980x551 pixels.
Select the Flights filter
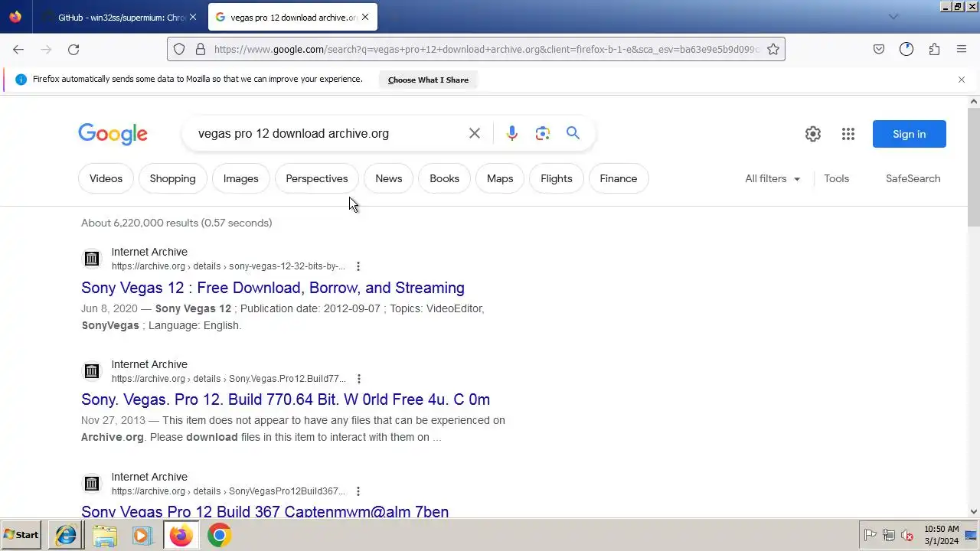[x=556, y=178]
